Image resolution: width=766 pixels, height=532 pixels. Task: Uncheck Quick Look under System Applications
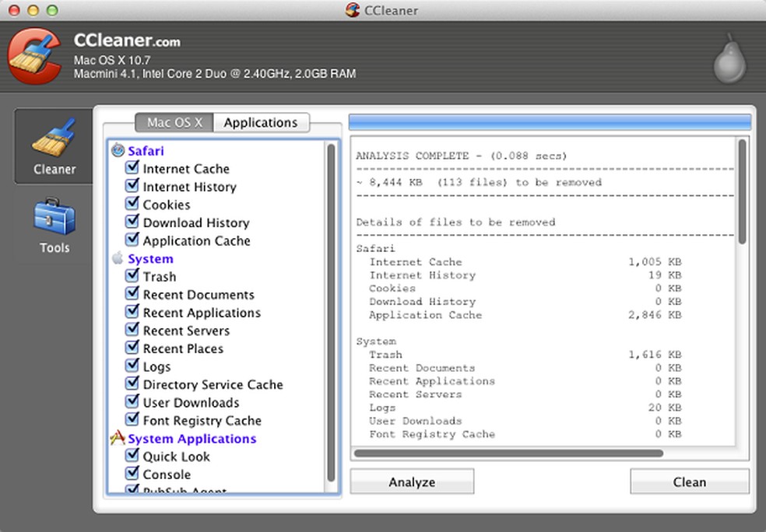pos(132,457)
